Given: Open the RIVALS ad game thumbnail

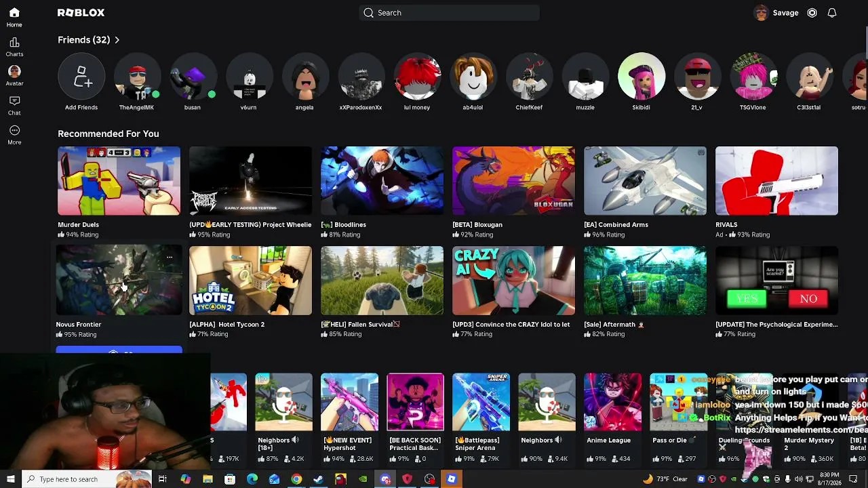Looking at the screenshot, I should [x=776, y=181].
